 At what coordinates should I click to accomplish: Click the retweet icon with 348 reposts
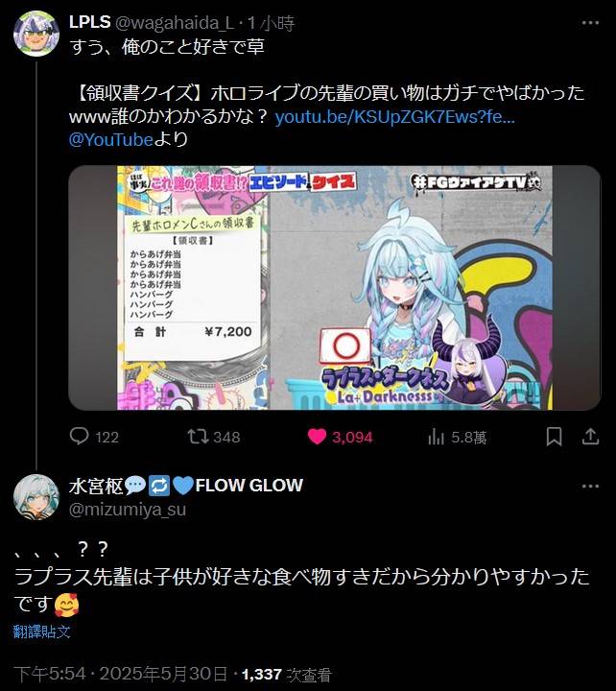[x=198, y=437]
